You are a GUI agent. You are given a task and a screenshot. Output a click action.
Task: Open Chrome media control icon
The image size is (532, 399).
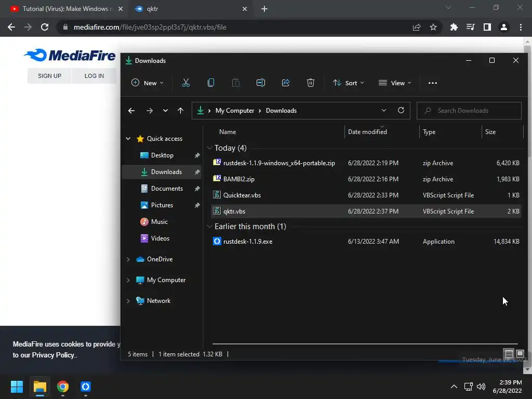[x=471, y=27]
